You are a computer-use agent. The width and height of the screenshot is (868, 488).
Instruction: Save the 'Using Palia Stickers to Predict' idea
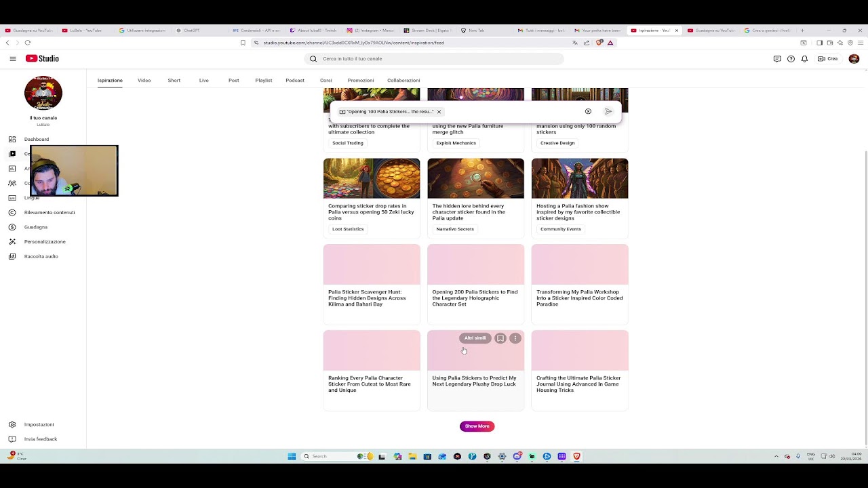pos(500,338)
